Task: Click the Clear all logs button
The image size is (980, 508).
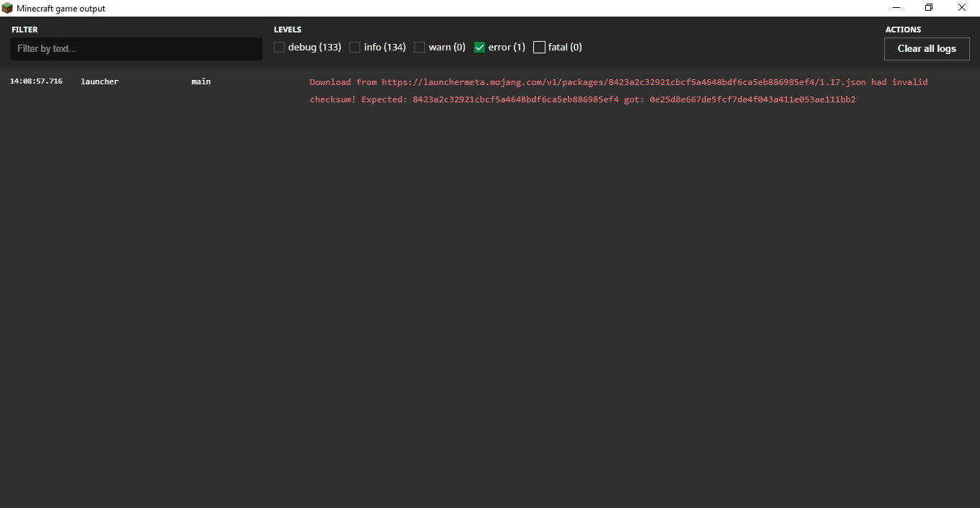Action: pos(927,49)
